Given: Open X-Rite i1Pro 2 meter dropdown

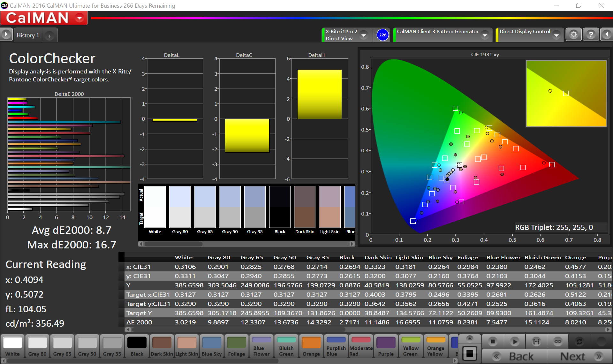Looking at the screenshot, I should point(363,35).
